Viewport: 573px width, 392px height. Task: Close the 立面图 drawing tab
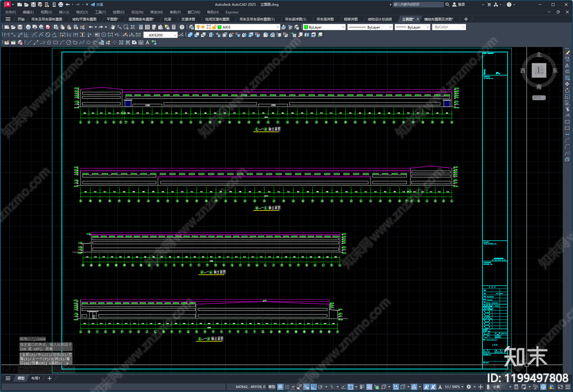click(x=418, y=19)
